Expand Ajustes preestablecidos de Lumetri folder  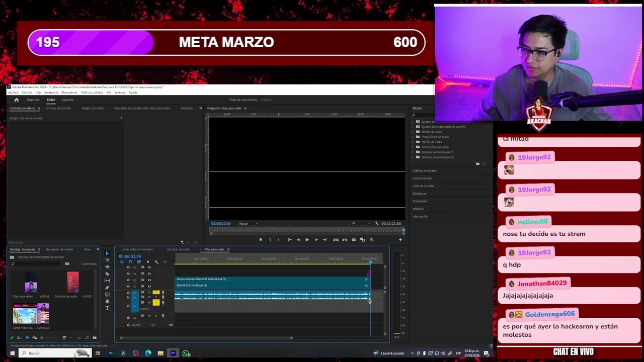pos(413,127)
